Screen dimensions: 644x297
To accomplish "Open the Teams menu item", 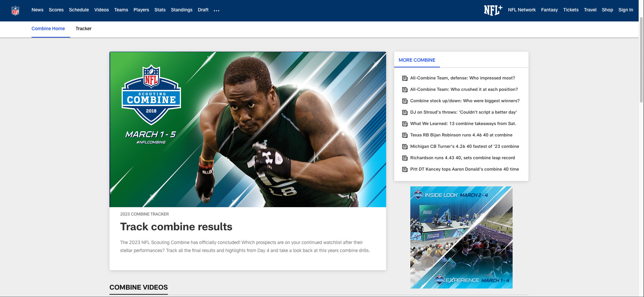I will (x=121, y=10).
